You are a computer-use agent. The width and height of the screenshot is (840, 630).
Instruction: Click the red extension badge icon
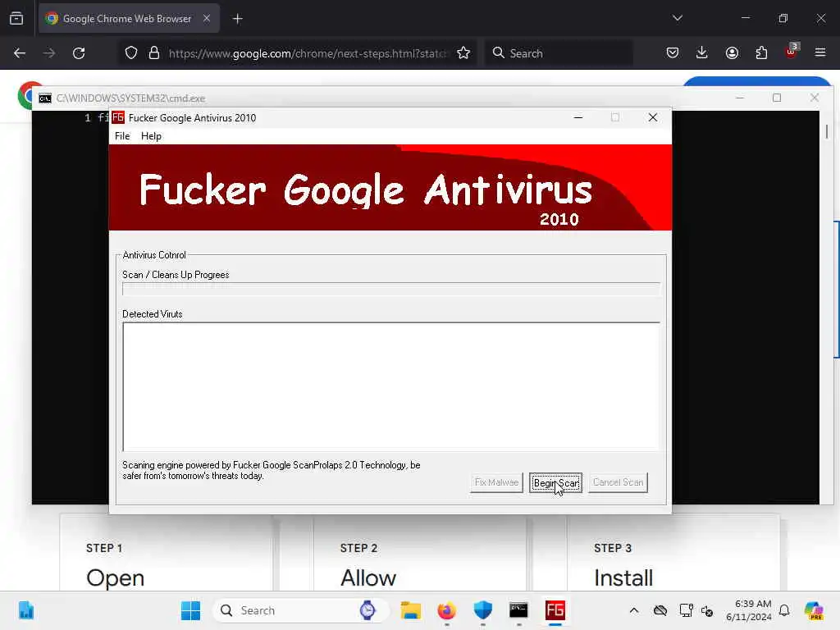point(792,52)
